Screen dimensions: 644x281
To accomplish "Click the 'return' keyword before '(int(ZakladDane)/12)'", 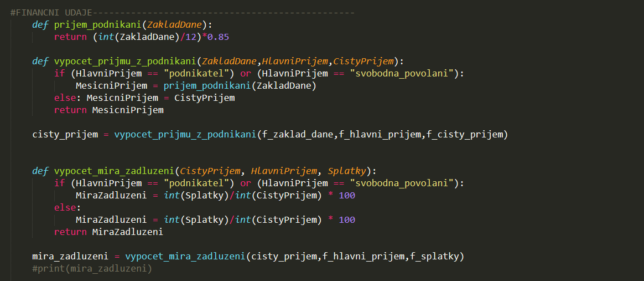I will tap(70, 37).
